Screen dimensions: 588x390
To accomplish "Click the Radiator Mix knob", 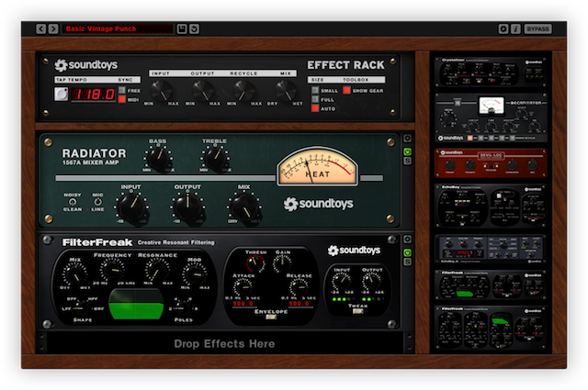I will pyautogui.click(x=244, y=207).
